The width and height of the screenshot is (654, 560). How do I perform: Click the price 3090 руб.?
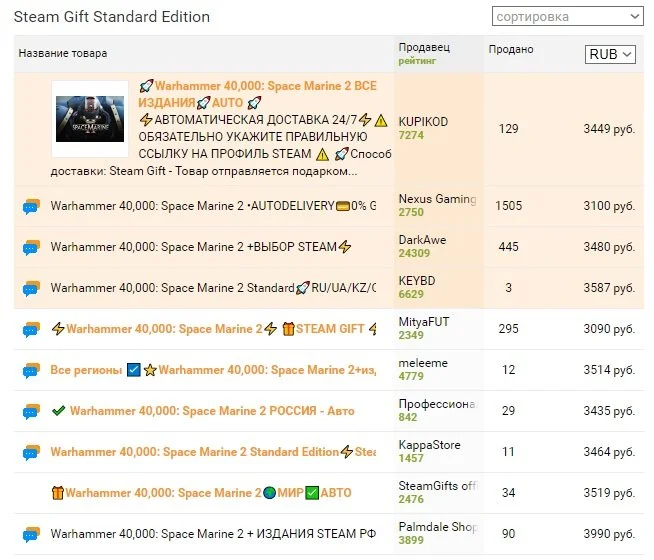pos(609,329)
